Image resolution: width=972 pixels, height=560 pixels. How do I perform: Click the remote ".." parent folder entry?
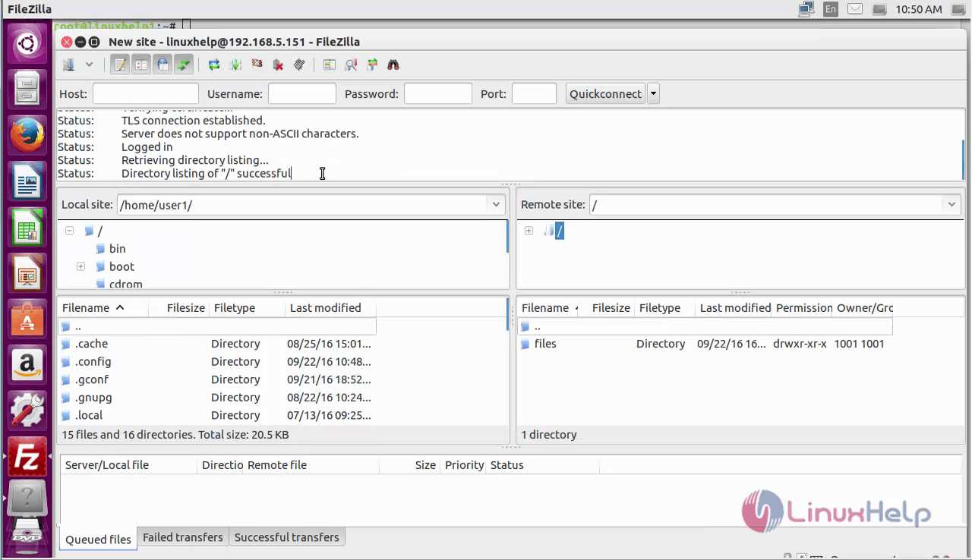tap(705, 326)
